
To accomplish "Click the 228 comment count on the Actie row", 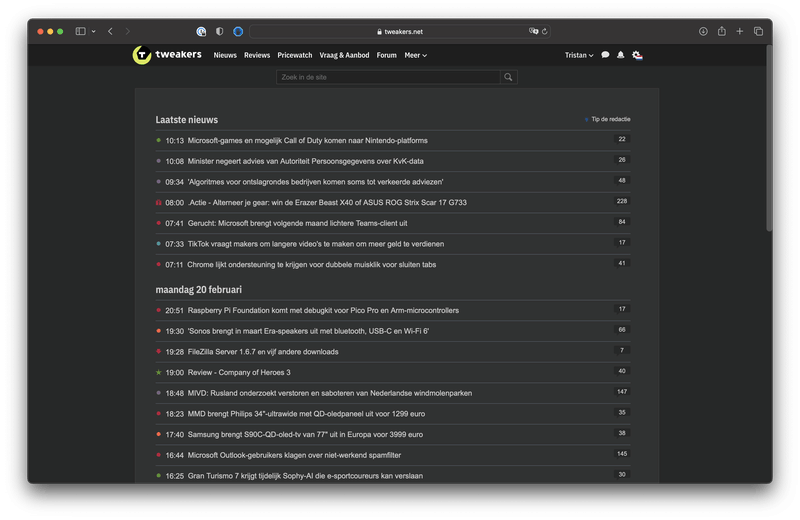I will click(621, 201).
